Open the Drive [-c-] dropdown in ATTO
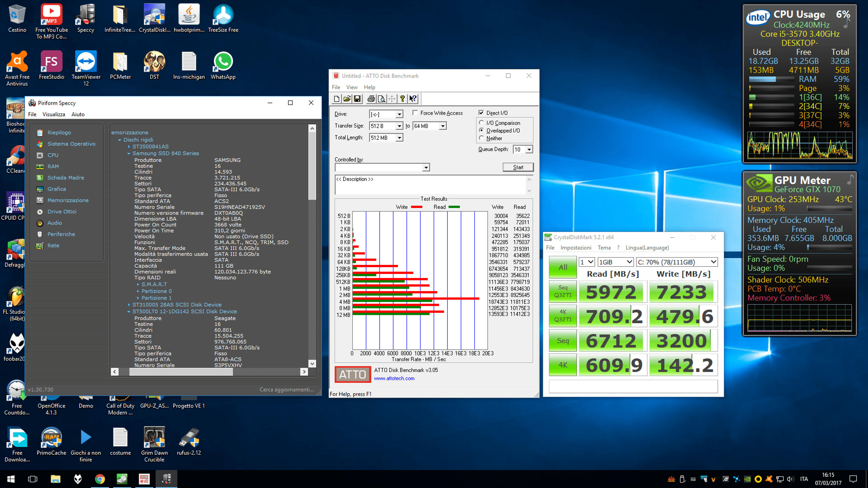This screenshot has width=868, height=488. pyautogui.click(x=399, y=114)
